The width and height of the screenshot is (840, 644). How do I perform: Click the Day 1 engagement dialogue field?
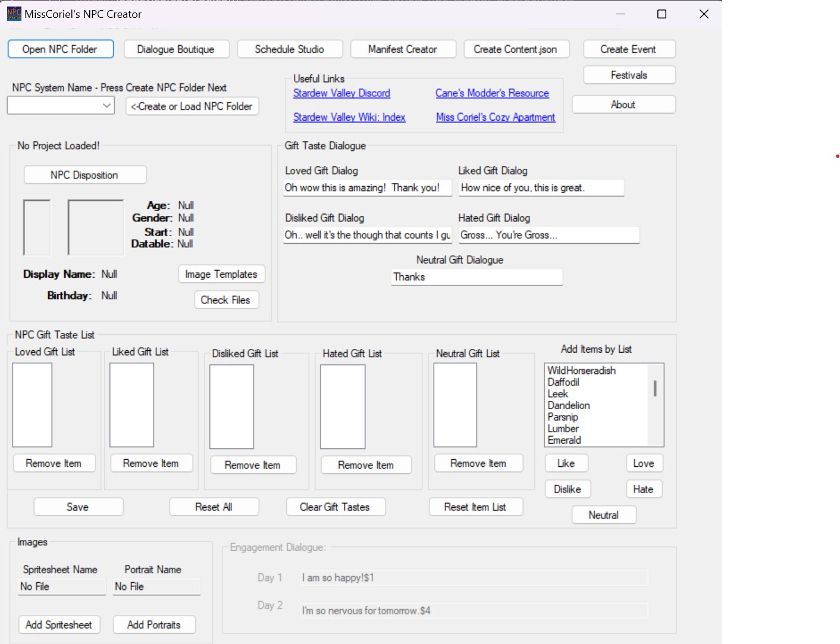(x=474, y=578)
